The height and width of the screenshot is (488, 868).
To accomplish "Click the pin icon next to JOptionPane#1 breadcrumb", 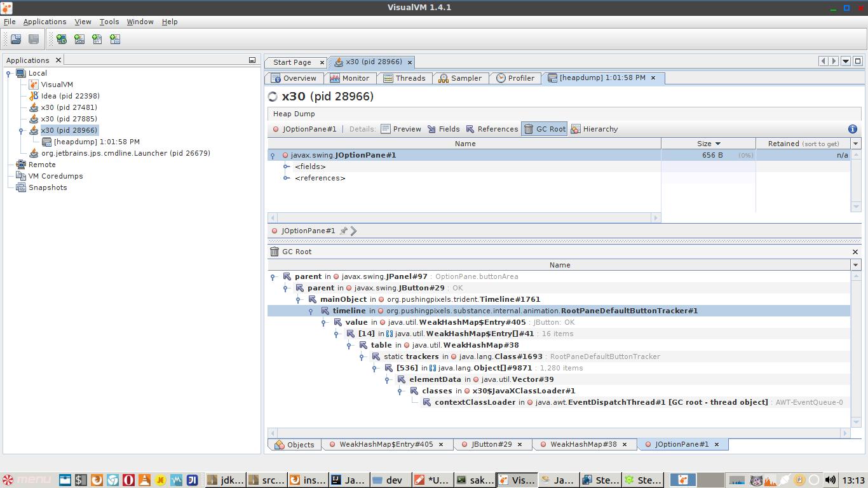I will click(x=344, y=231).
